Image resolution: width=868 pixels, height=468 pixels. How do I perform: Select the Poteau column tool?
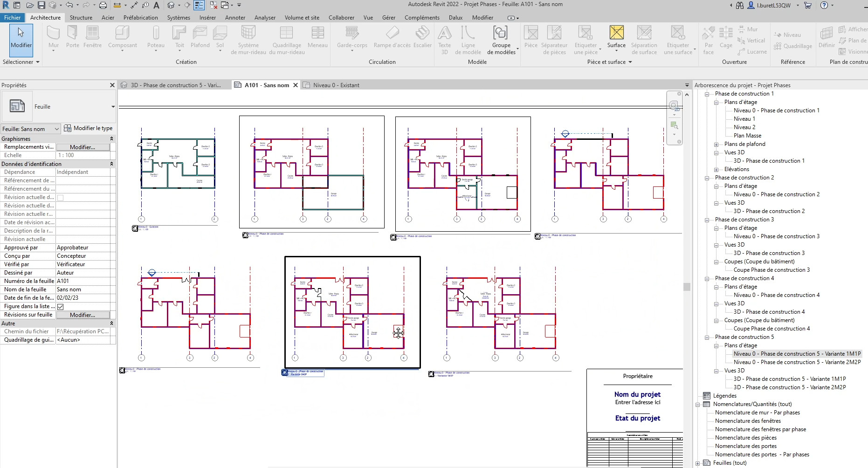[156, 37]
